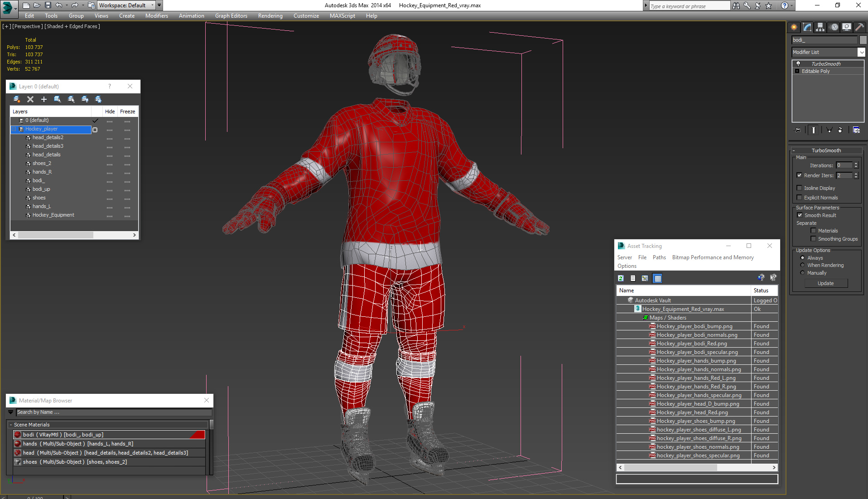This screenshot has width=868, height=499.
Task: Toggle TurboSmooth modifier lightbulb visibility
Action: pos(798,64)
